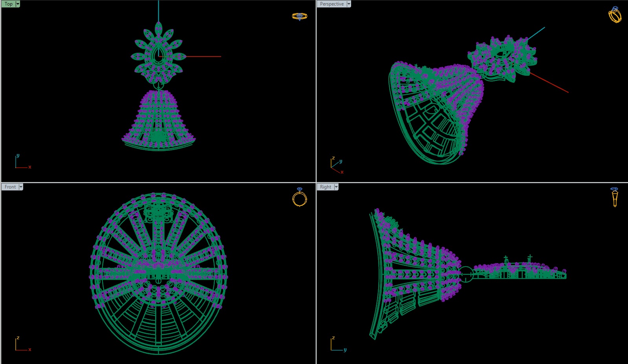Click the tilted ring icon in Perspective viewport
Image resolution: width=628 pixels, height=364 pixels.
pos(615,15)
